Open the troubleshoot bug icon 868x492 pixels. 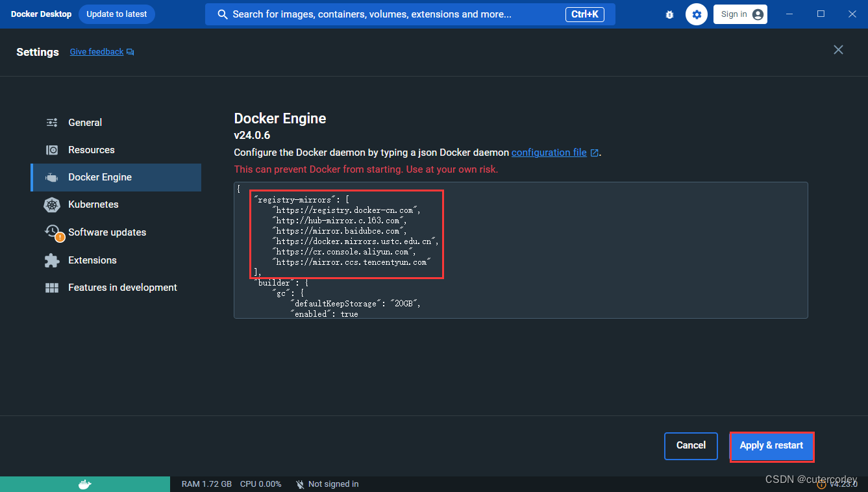[670, 14]
